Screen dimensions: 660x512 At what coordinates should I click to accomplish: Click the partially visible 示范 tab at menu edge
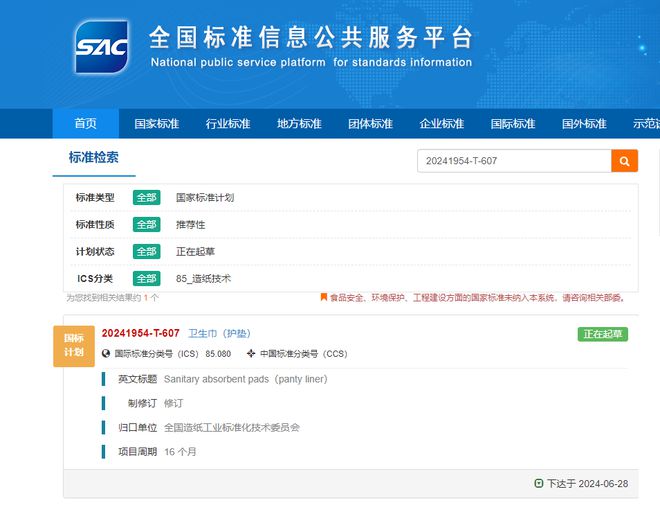click(646, 123)
